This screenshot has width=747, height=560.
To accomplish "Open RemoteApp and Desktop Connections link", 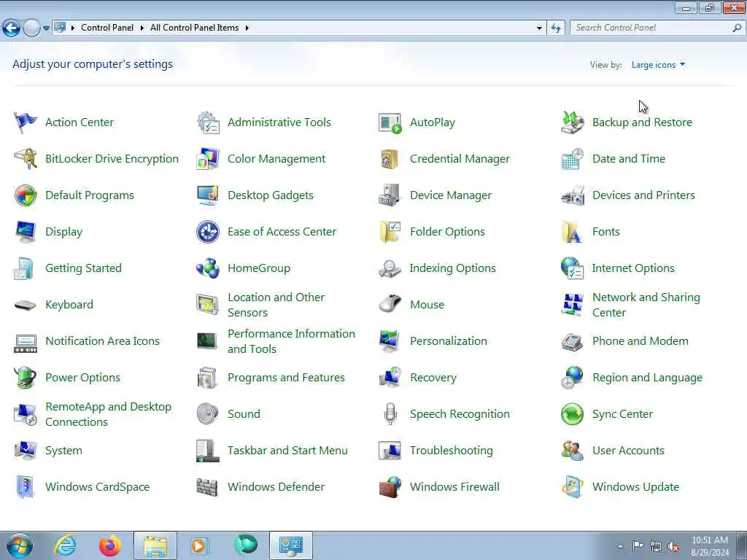I will tap(108, 414).
